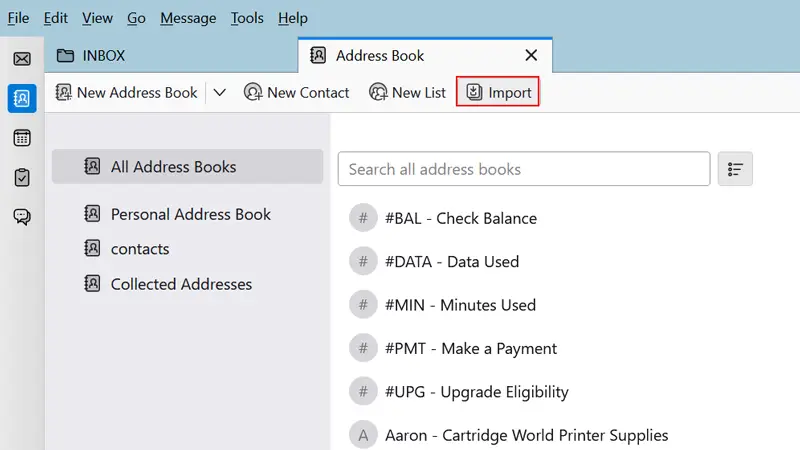
Task: Open the Message menu
Action: coord(188,18)
